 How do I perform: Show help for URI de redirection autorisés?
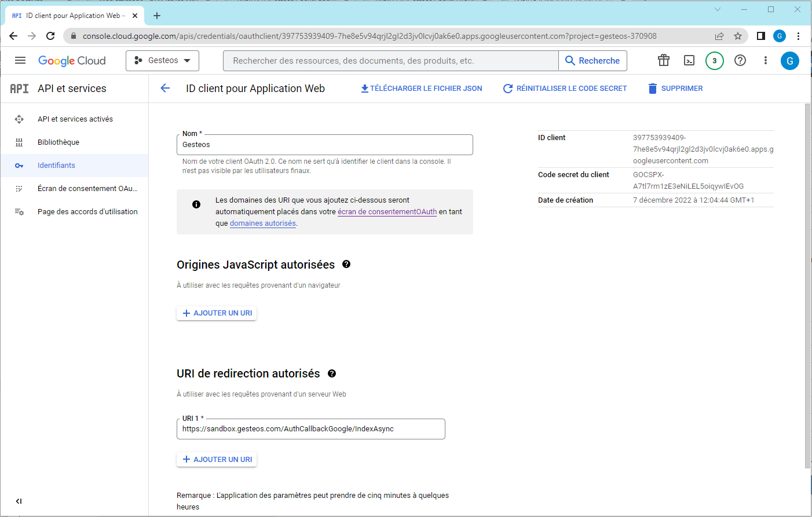point(332,373)
